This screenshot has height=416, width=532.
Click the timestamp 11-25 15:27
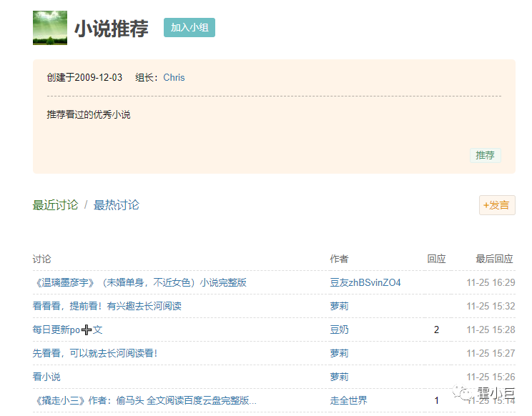tap(491, 353)
